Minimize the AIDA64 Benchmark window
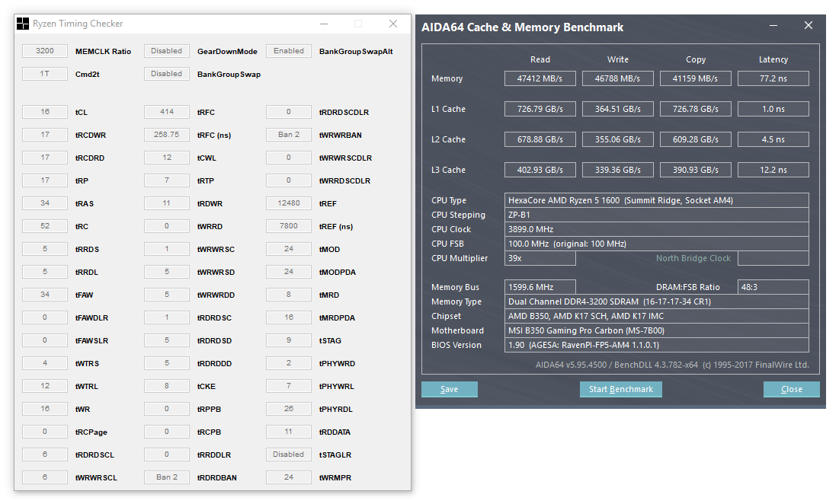 point(773,26)
